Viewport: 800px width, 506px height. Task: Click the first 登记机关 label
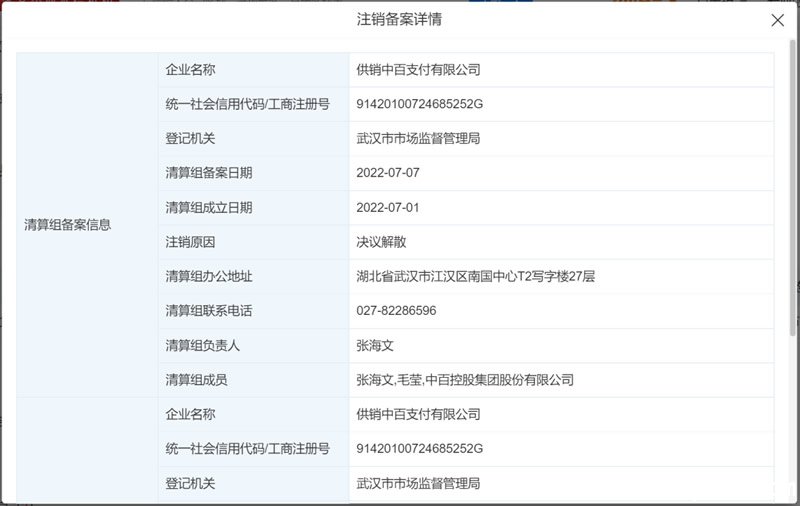(190, 138)
